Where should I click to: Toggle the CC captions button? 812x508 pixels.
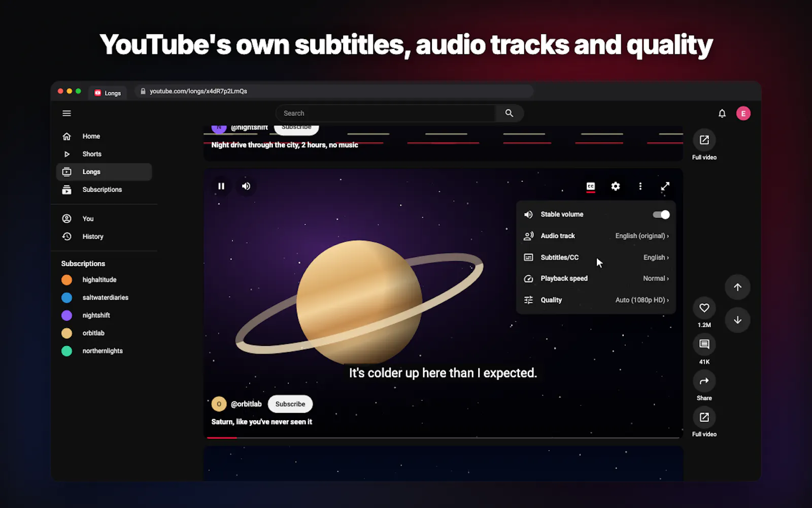point(591,186)
